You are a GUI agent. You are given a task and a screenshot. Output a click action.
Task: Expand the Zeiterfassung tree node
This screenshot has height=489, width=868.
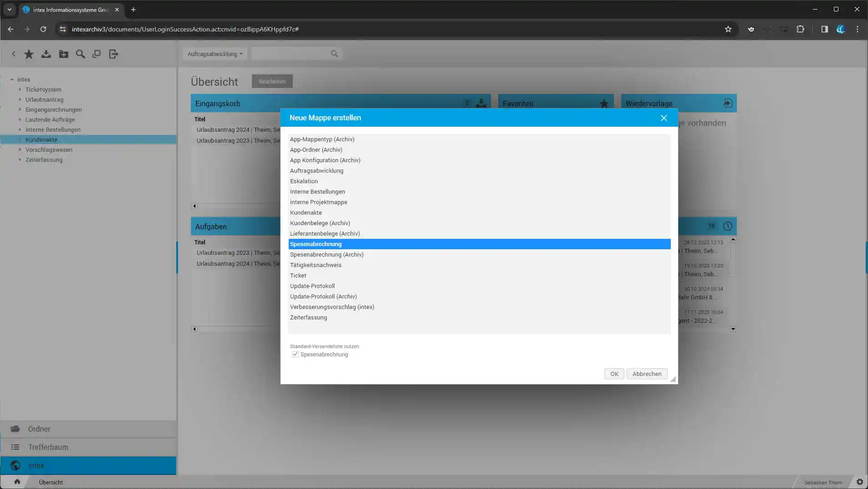tap(20, 160)
